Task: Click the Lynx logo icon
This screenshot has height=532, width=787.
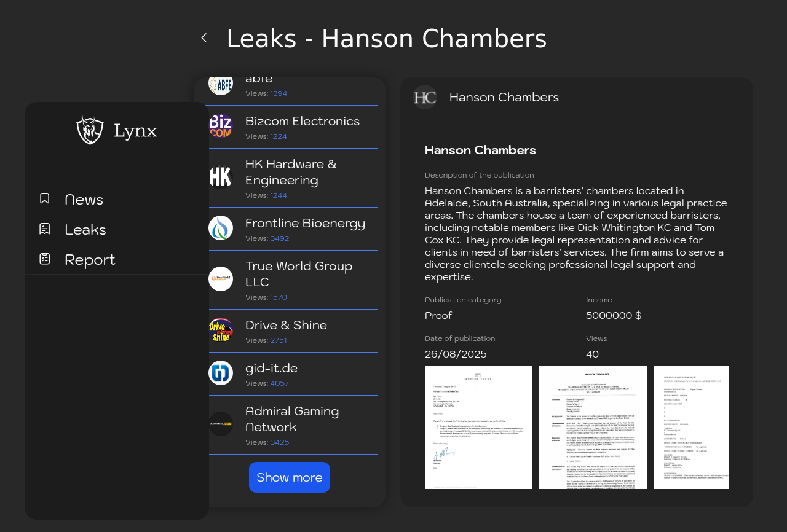Action: pos(90,130)
